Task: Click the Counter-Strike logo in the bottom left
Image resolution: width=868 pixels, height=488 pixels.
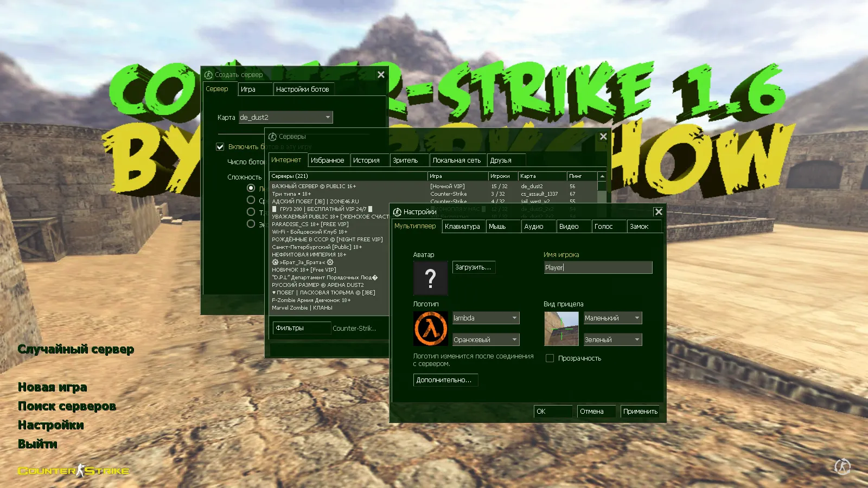Action: (x=73, y=471)
